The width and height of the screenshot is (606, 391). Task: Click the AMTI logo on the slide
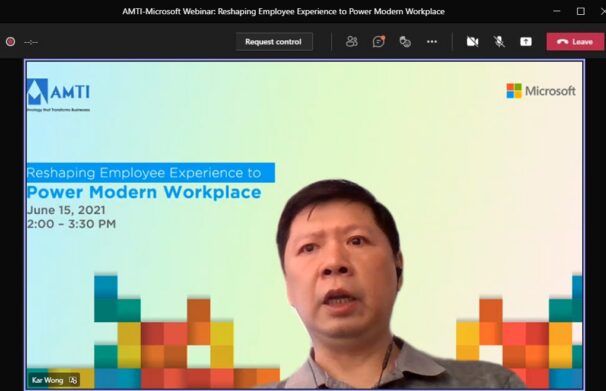click(x=58, y=95)
